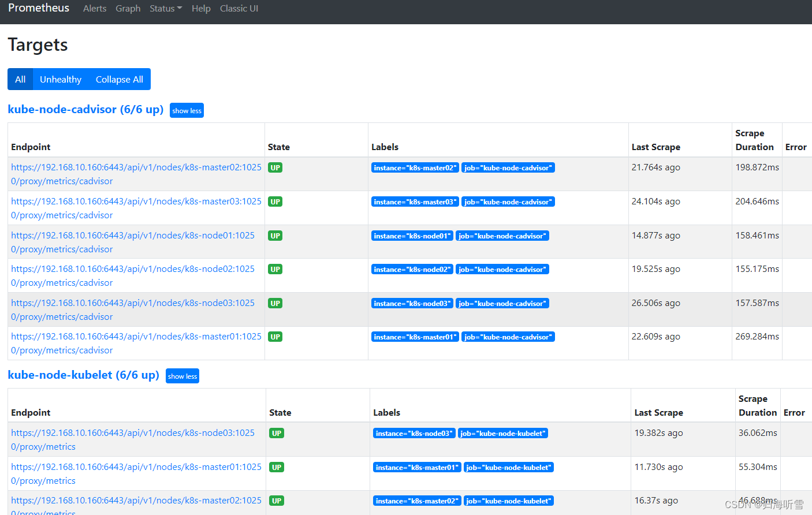The width and height of the screenshot is (812, 515).
Task: Collapse the kube-node-cadvisor target group
Action: [x=186, y=110]
